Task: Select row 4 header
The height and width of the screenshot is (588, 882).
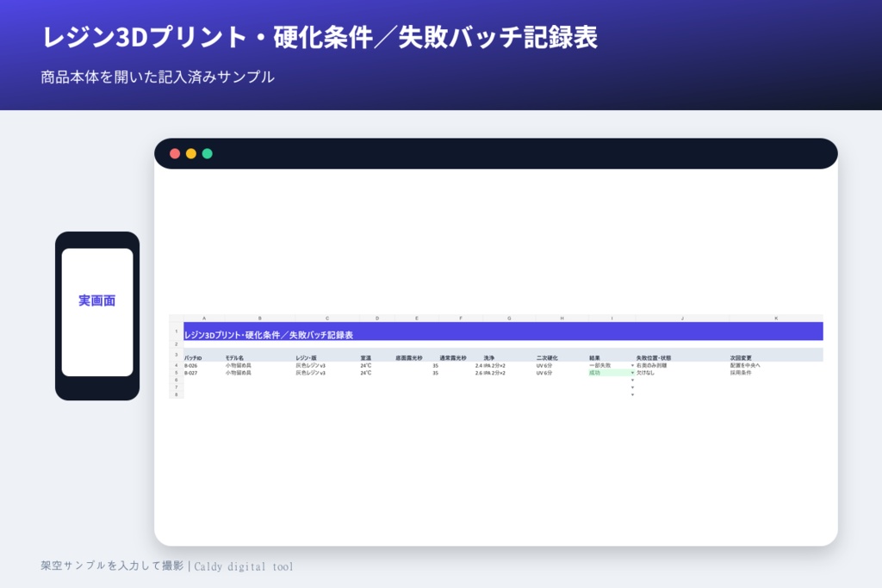Action: (176, 365)
